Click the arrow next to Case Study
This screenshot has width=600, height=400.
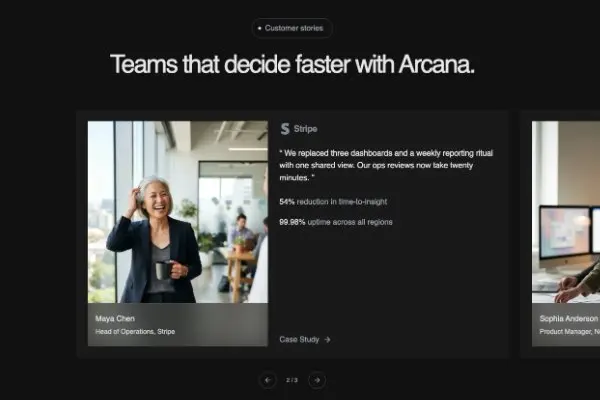327,340
